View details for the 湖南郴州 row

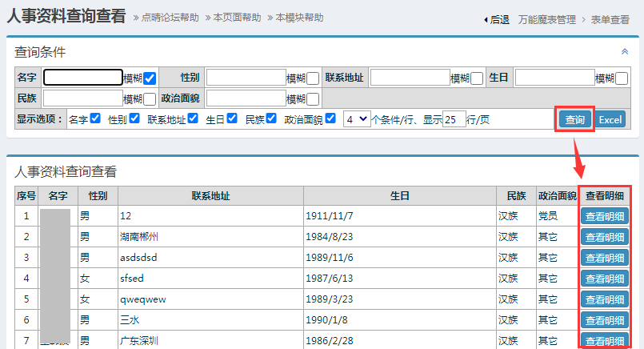(x=604, y=237)
